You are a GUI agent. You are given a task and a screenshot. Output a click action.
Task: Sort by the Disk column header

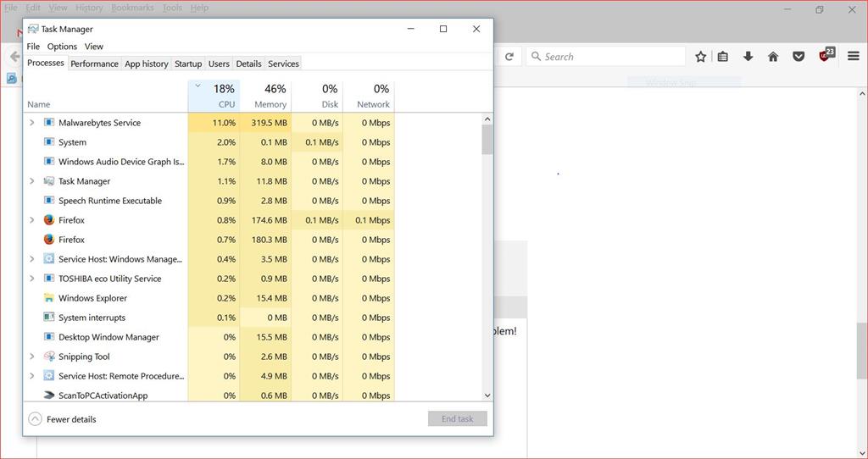coord(317,96)
